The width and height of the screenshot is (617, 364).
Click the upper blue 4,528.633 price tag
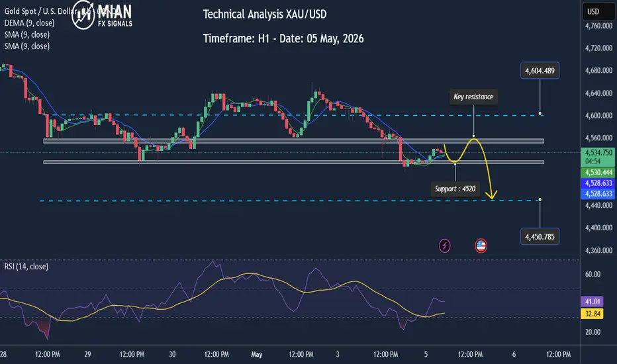pyautogui.click(x=598, y=183)
